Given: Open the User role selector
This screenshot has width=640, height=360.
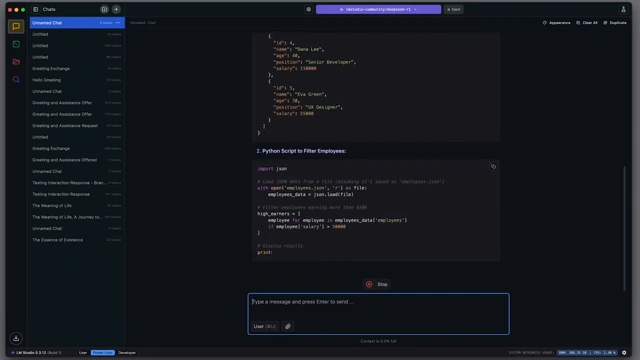Looking at the screenshot, I should click(265, 326).
